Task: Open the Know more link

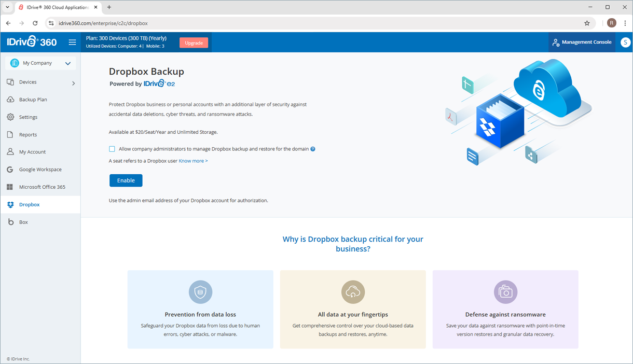Action: (x=193, y=161)
